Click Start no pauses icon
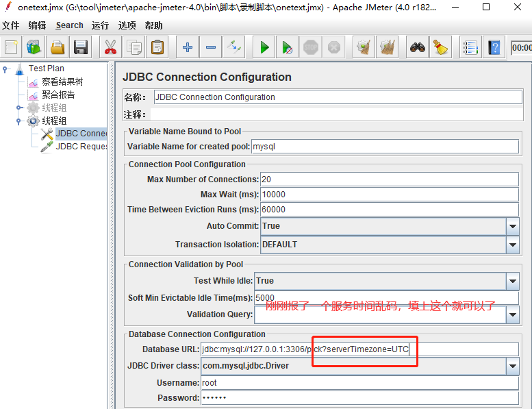The width and height of the screenshot is (532, 409). pos(288,47)
